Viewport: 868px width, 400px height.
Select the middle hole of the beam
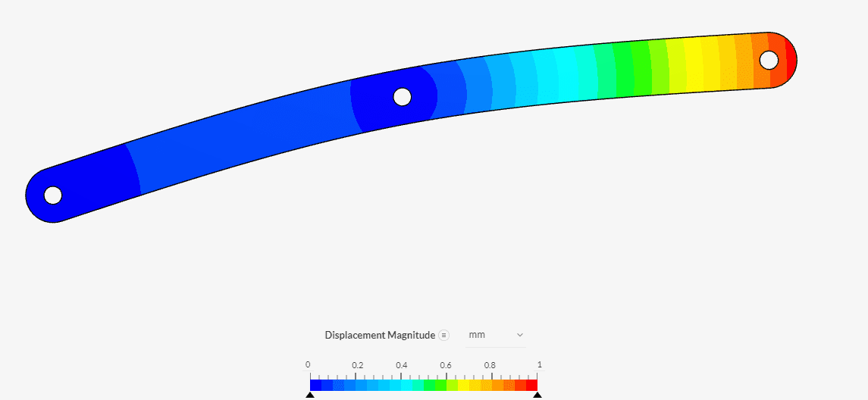403,97
